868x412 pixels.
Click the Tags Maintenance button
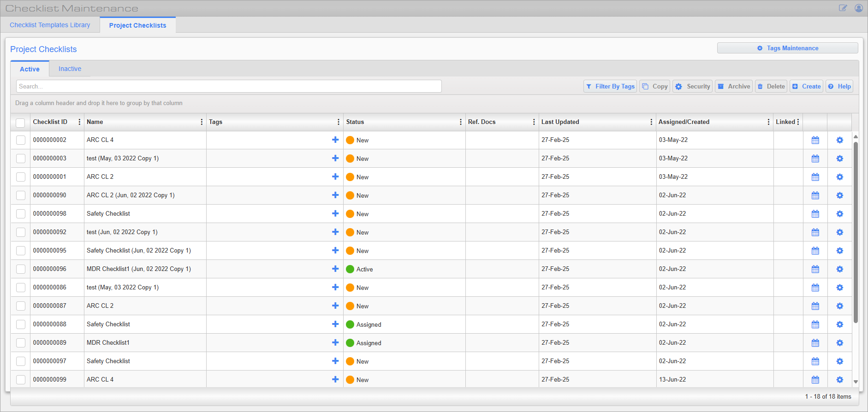(x=787, y=48)
